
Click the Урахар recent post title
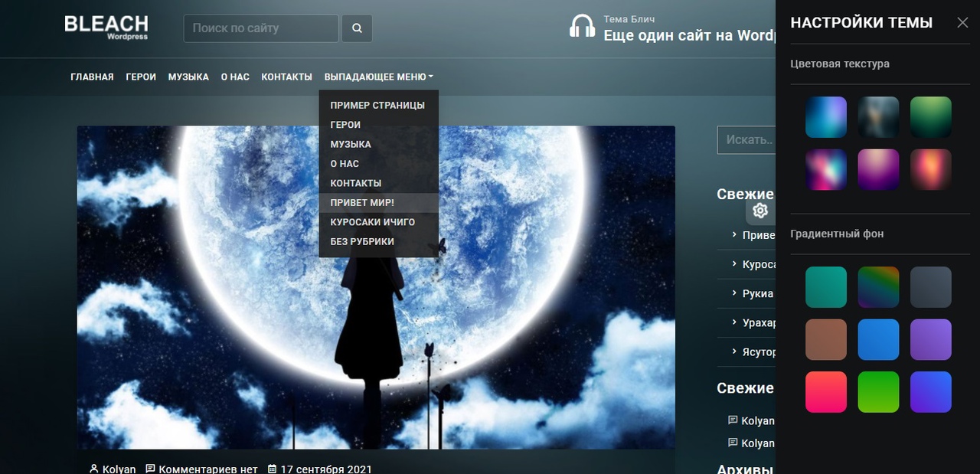(x=759, y=322)
